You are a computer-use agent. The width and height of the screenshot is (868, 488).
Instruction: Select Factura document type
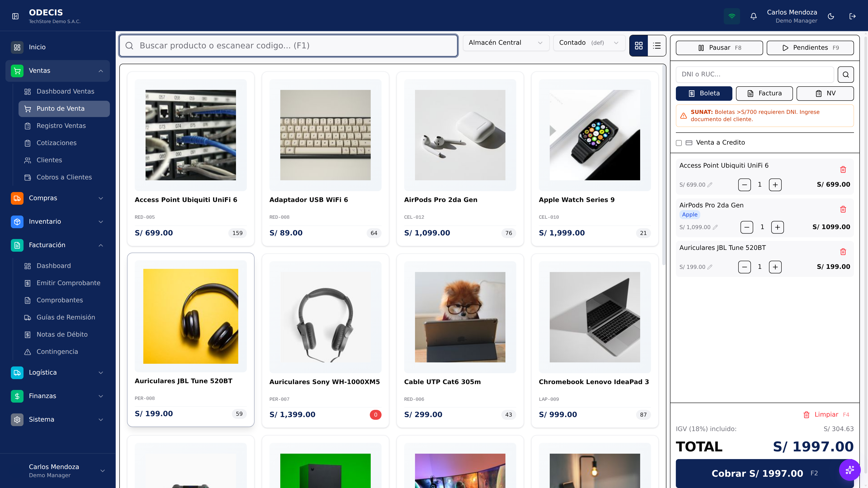click(x=764, y=93)
